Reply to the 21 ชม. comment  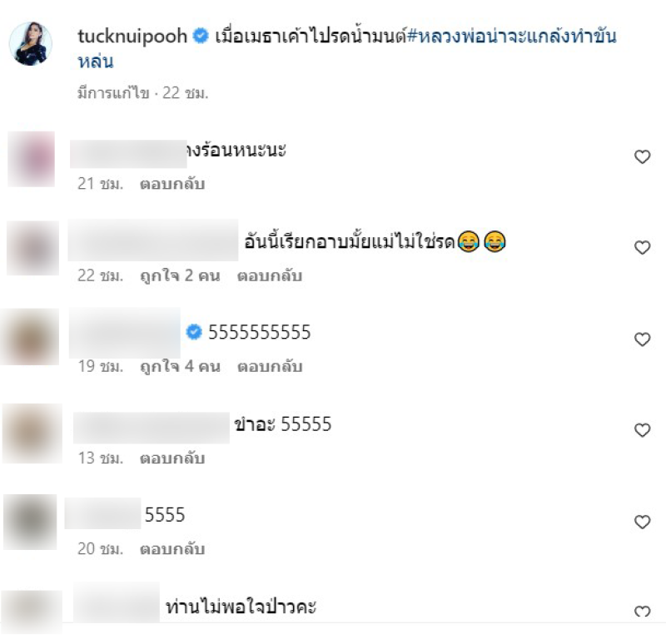point(172,184)
